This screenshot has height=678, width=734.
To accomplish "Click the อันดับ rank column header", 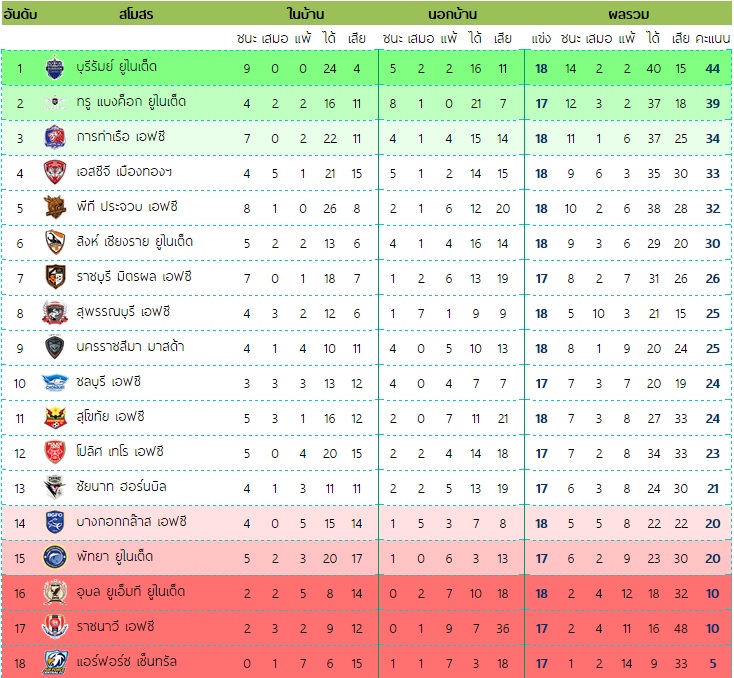I will click(20, 14).
